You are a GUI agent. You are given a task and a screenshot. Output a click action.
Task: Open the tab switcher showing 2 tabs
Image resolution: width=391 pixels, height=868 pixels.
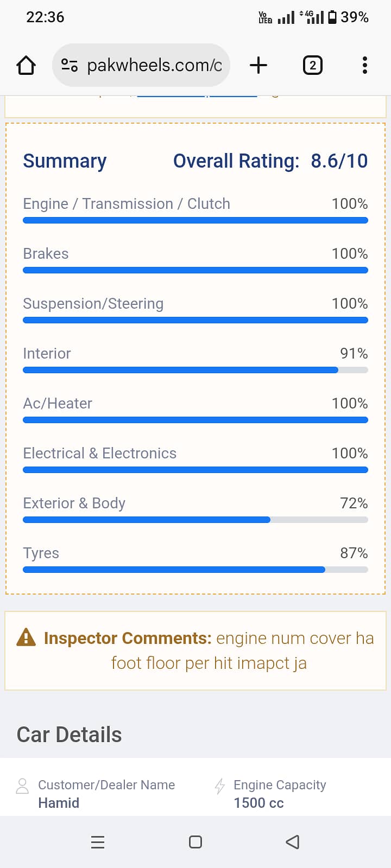coord(312,66)
